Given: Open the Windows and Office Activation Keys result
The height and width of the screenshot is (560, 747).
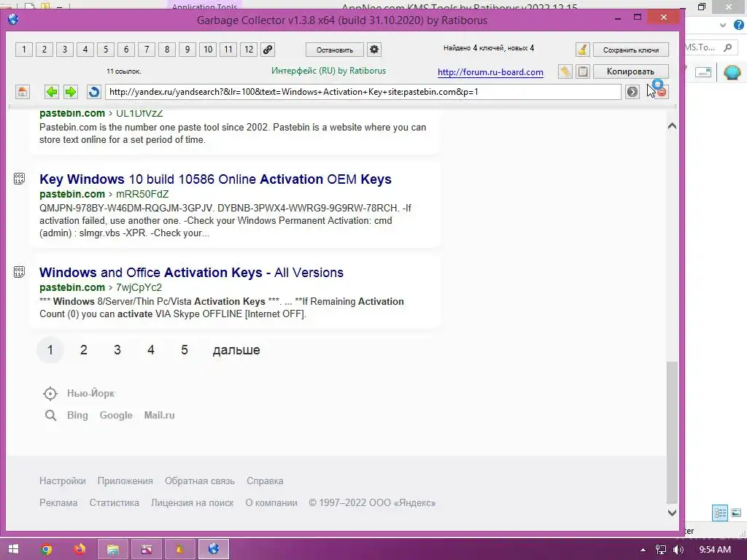Looking at the screenshot, I should pos(192,273).
